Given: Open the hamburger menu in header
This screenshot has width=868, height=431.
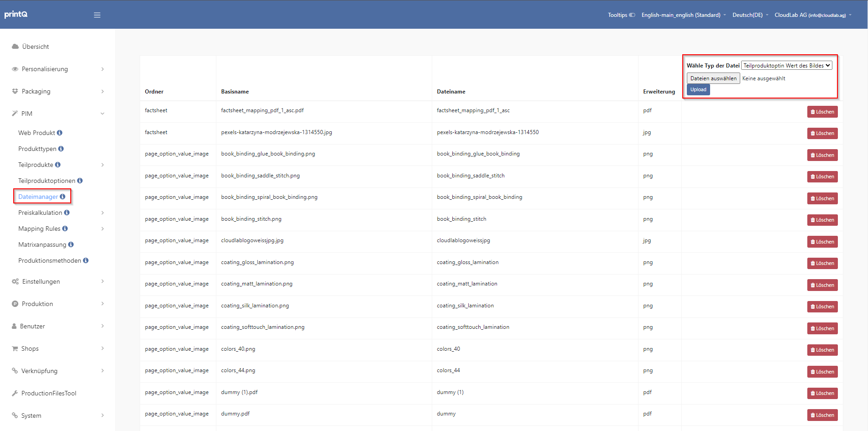Looking at the screenshot, I should point(97,15).
